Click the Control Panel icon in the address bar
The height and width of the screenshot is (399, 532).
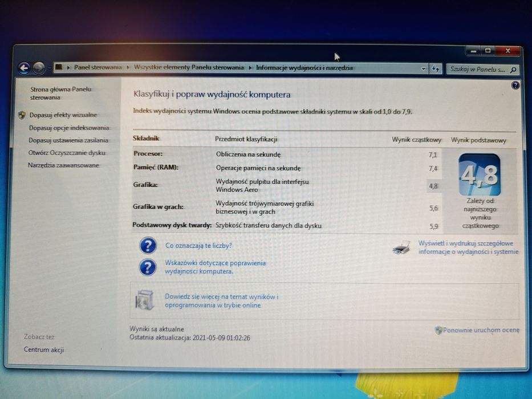point(59,67)
